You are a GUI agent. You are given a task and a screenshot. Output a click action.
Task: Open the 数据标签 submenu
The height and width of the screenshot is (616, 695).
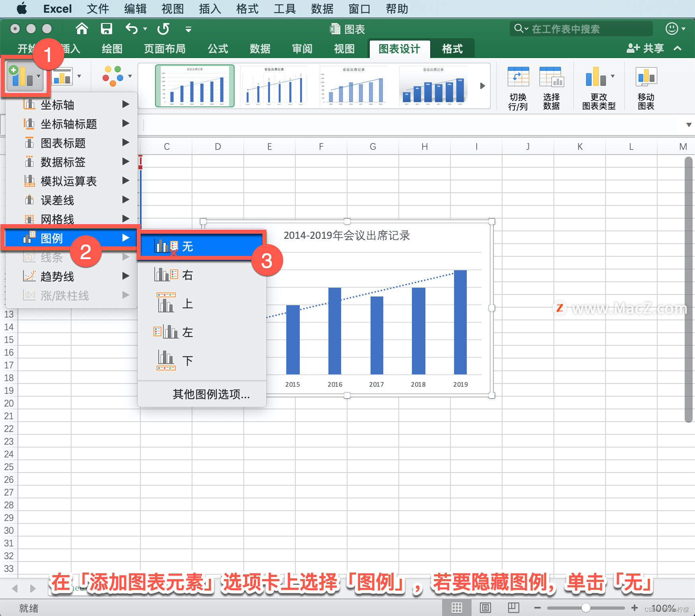[72, 162]
